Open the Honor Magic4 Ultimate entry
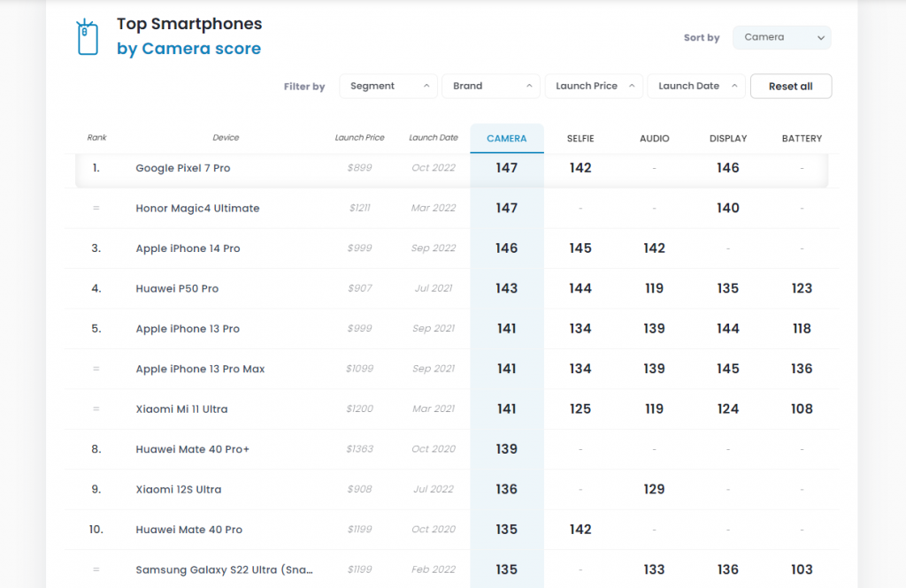906x588 pixels. click(197, 209)
